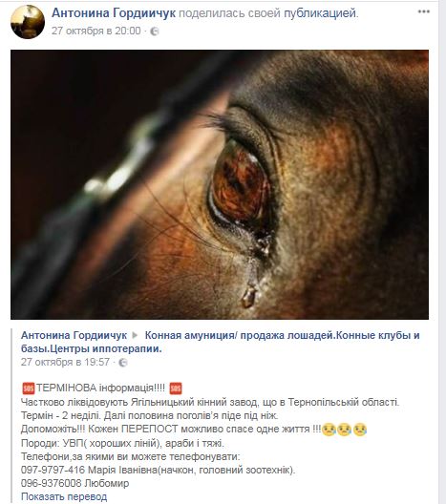Click the phone number 097-9797-416
Screen dimensions: 446x504
tap(53, 470)
